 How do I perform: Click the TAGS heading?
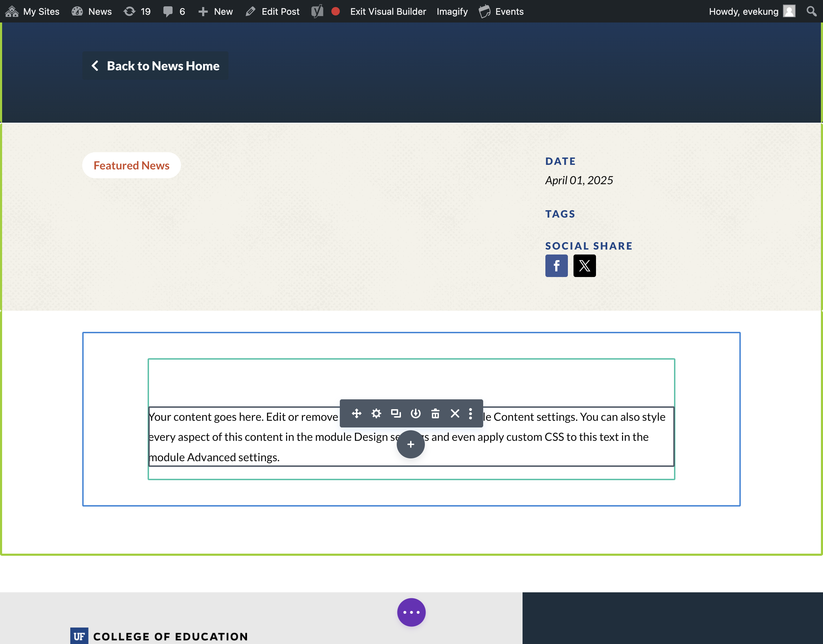pos(560,214)
